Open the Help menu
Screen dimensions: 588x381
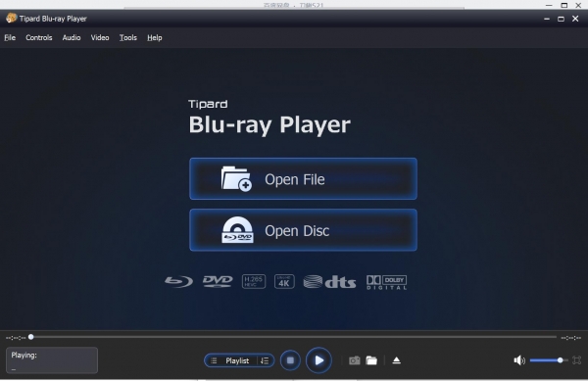(x=155, y=38)
